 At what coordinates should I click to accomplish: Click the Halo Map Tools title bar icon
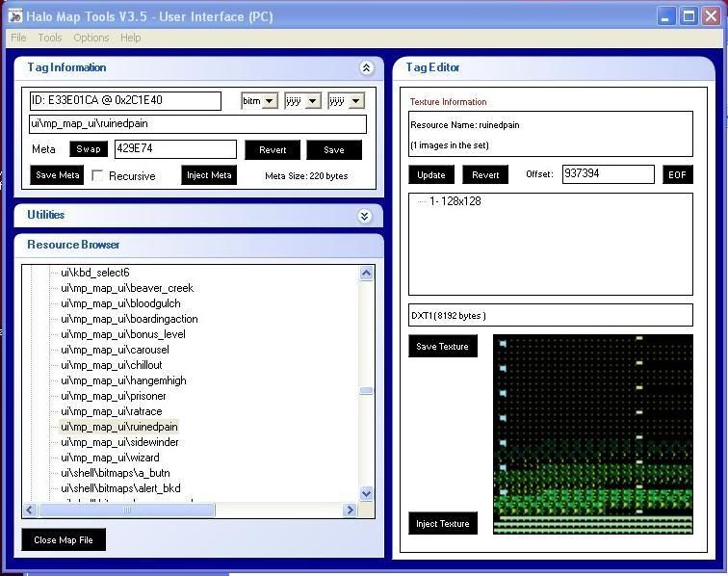pyautogui.click(x=14, y=16)
